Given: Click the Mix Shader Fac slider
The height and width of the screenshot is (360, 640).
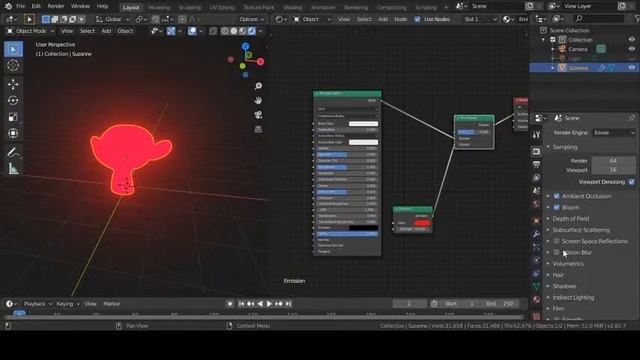Looking at the screenshot, I should [473, 132].
